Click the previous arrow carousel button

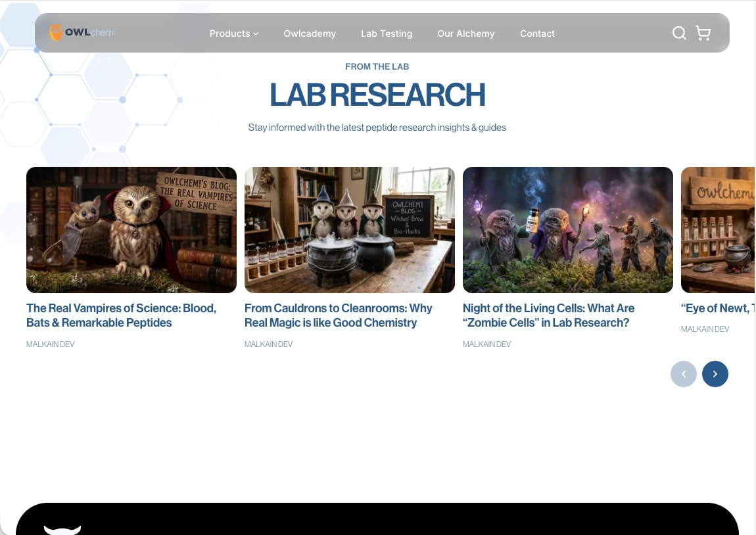coord(684,374)
